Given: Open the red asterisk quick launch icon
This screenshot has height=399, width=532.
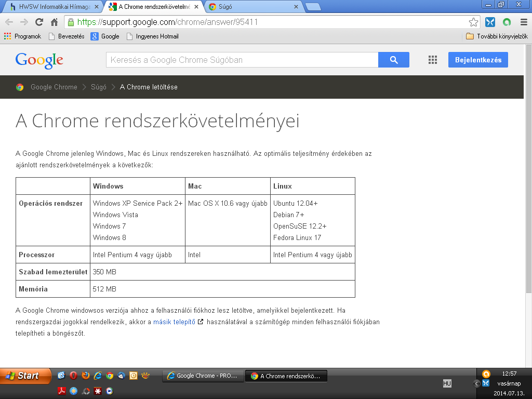Looking at the screenshot, I should [98, 391].
